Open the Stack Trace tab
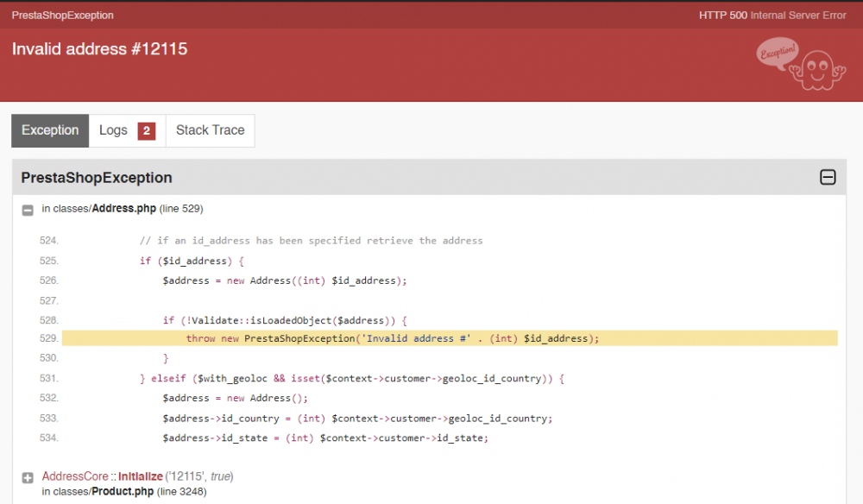Image resolution: width=863 pixels, height=504 pixels. [x=211, y=130]
